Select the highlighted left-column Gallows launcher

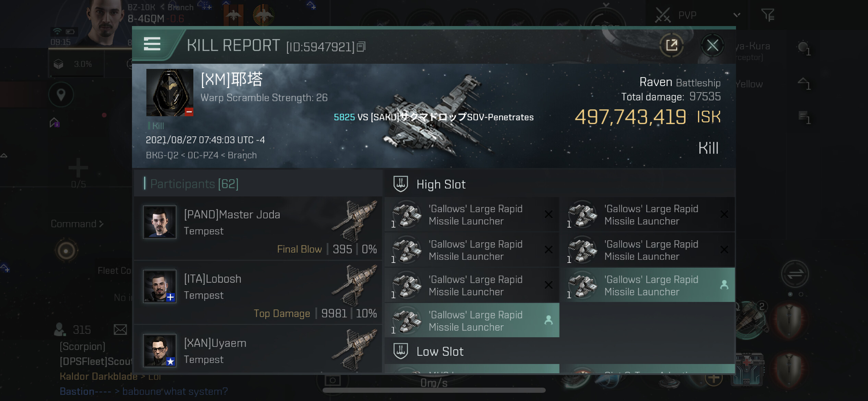click(x=472, y=320)
